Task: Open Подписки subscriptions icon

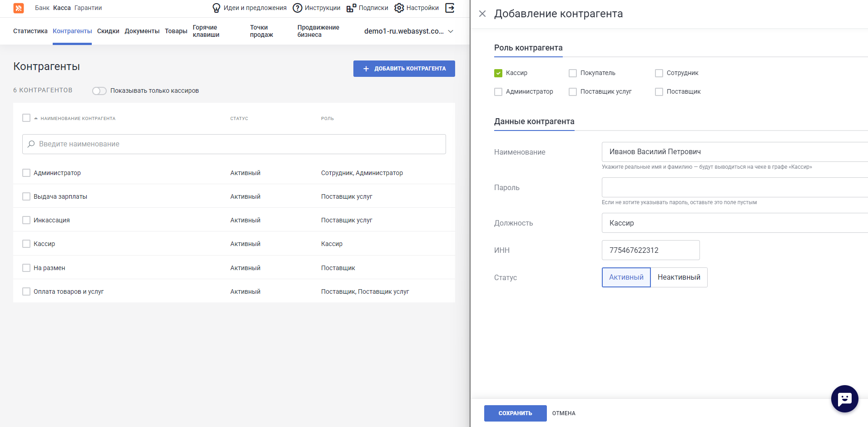Action: pos(351,8)
